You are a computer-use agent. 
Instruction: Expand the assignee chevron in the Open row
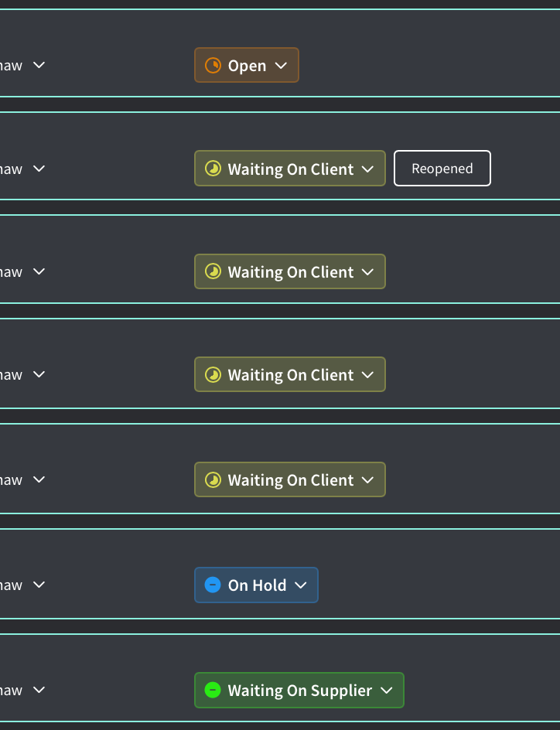(x=39, y=65)
